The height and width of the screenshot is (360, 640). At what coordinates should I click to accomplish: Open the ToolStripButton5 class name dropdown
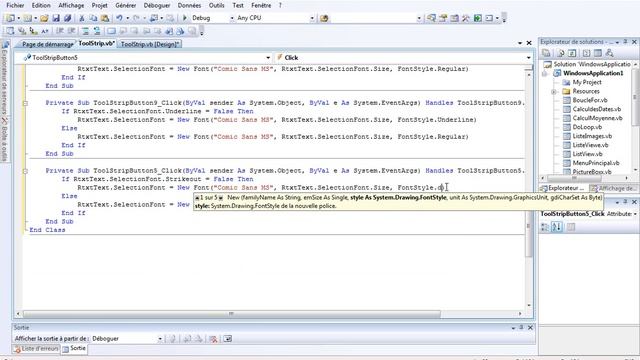point(268,58)
